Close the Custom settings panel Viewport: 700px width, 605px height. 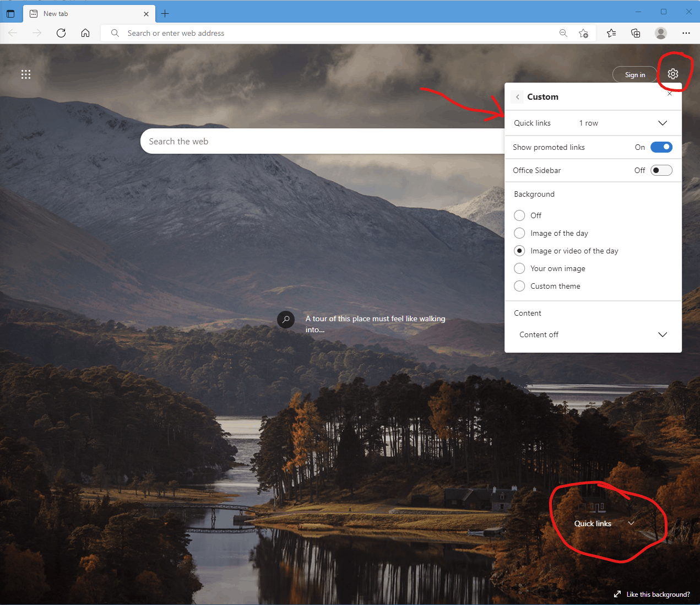point(670,94)
